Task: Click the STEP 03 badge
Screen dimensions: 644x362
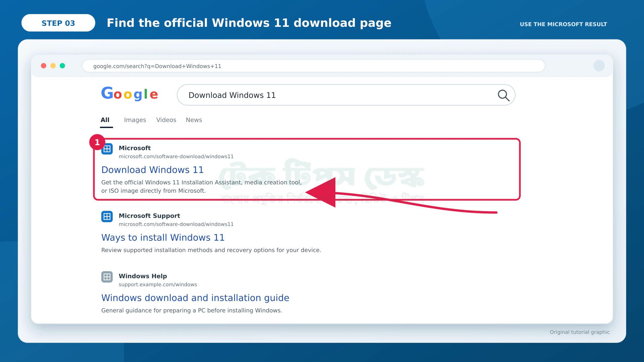Action: coord(58,23)
